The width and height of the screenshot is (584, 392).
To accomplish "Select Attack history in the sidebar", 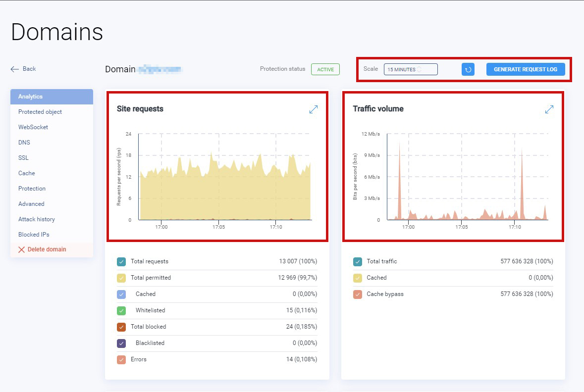I will pos(37,219).
